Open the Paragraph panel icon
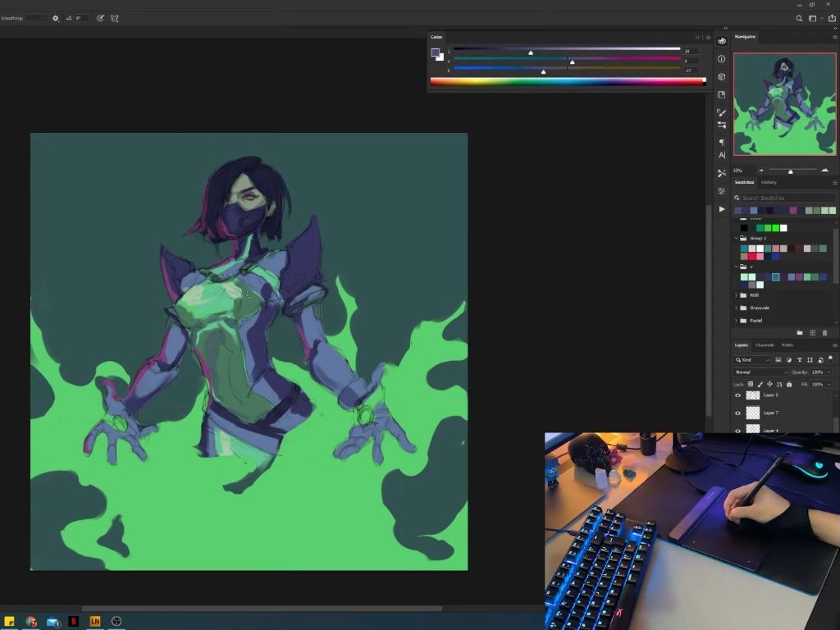 coord(722,143)
